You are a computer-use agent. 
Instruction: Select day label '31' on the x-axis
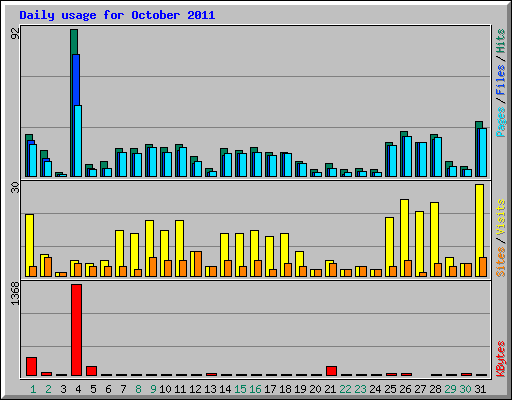tap(480, 389)
